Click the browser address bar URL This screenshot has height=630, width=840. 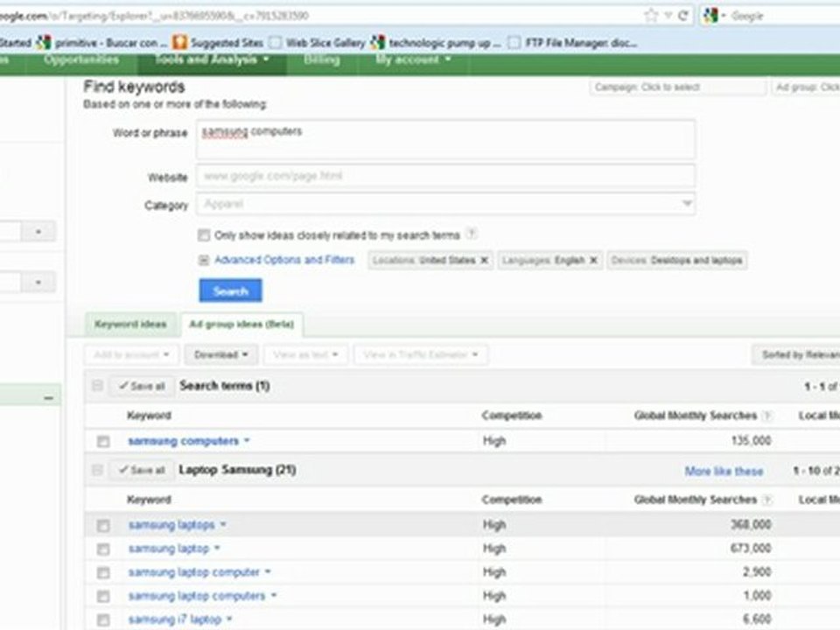[156, 16]
